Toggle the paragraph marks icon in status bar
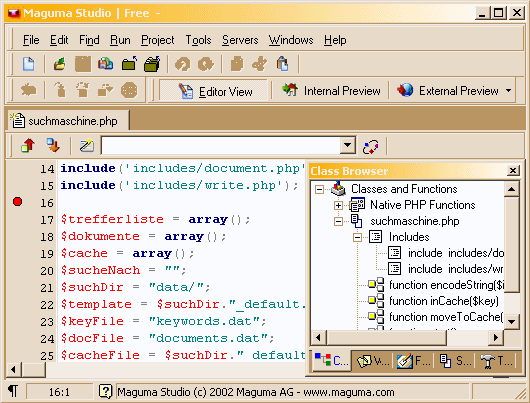The height and width of the screenshot is (403, 530). pos(13,392)
